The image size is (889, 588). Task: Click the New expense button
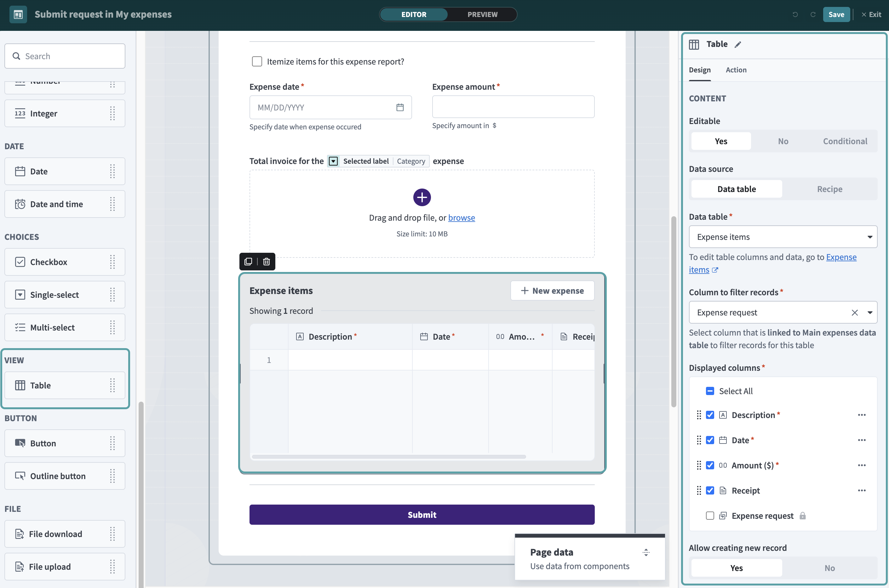click(552, 291)
